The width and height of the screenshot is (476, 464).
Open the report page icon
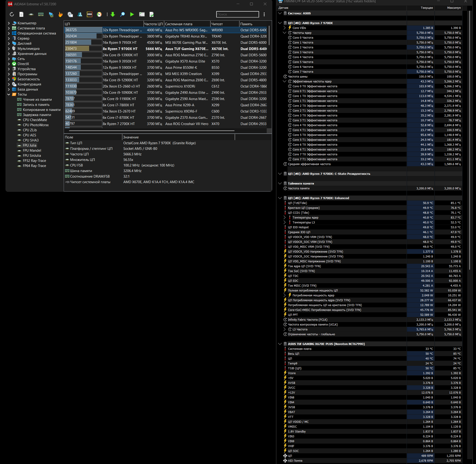22,14
